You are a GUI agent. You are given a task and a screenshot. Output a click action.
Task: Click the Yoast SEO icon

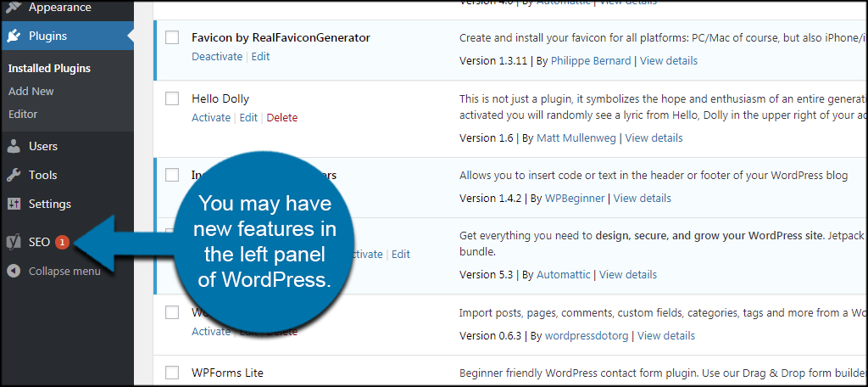click(14, 242)
